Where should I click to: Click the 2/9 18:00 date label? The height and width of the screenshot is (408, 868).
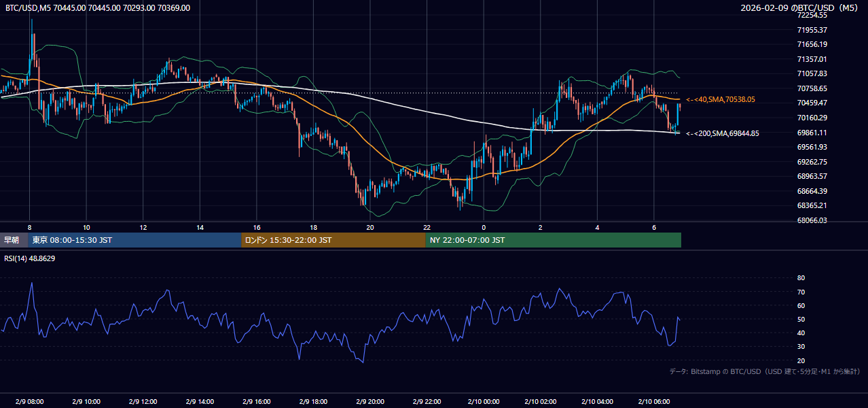[313, 401]
